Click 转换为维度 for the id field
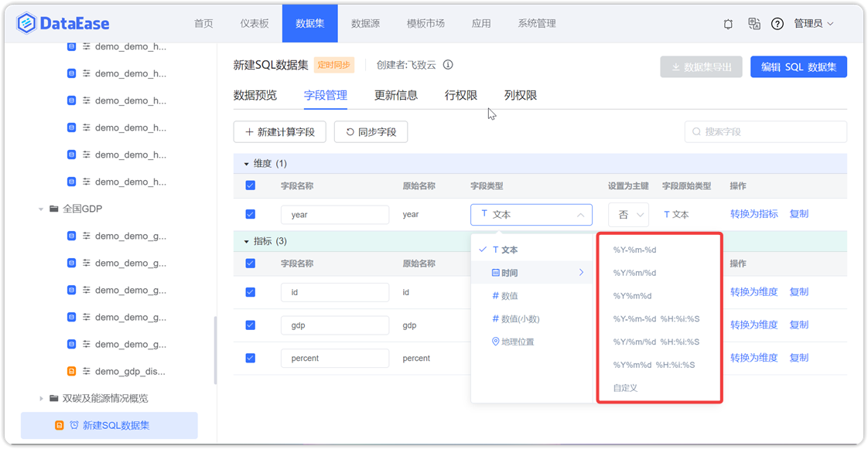This screenshot has height=449, width=868. 754,291
